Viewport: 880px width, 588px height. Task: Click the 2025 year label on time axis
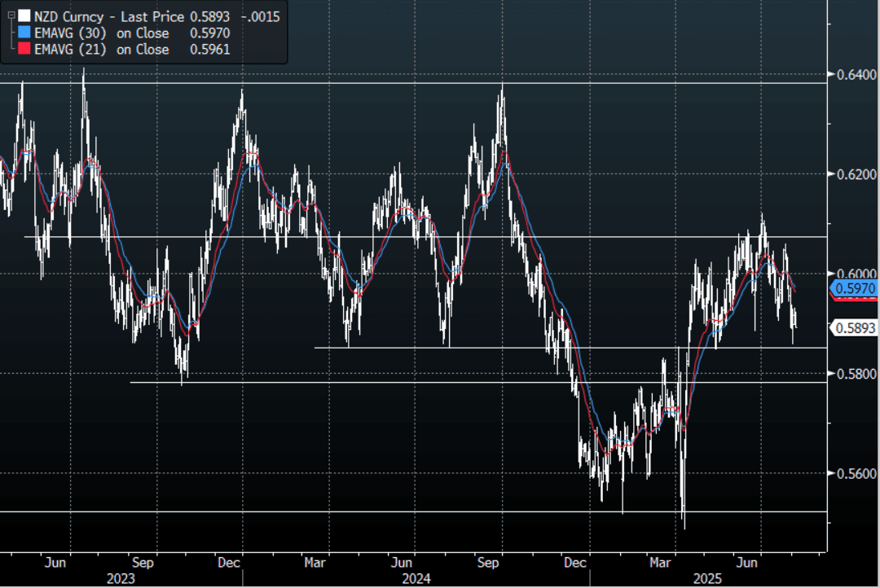pyautogui.click(x=707, y=577)
